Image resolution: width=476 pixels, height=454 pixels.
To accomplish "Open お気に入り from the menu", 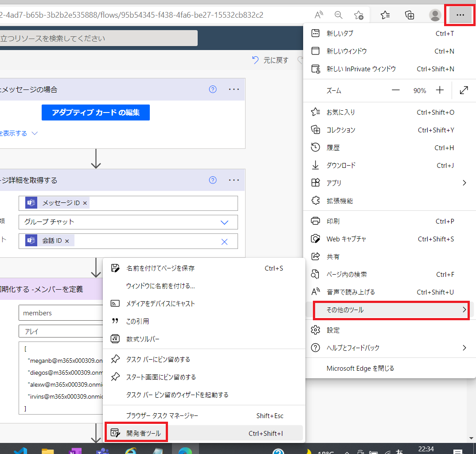I will click(390, 113).
